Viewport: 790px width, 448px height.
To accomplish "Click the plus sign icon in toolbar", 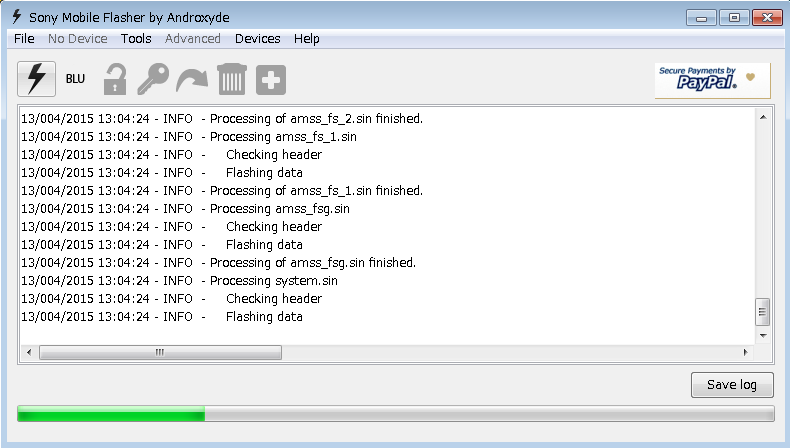I will point(271,80).
